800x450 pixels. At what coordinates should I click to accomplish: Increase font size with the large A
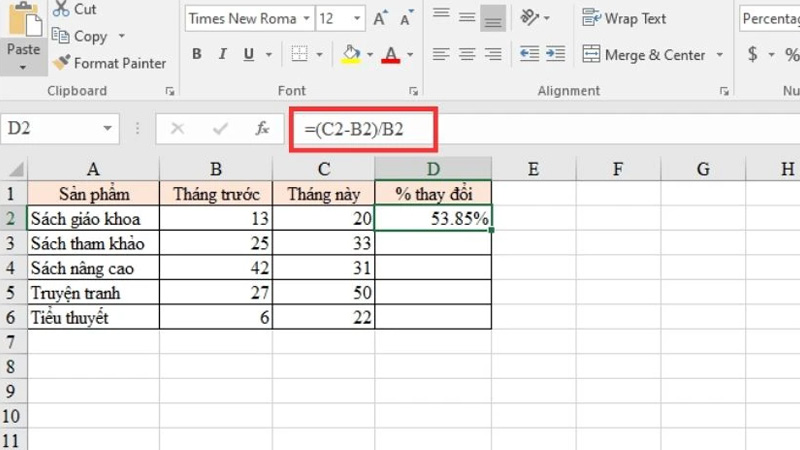tap(380, 19)
